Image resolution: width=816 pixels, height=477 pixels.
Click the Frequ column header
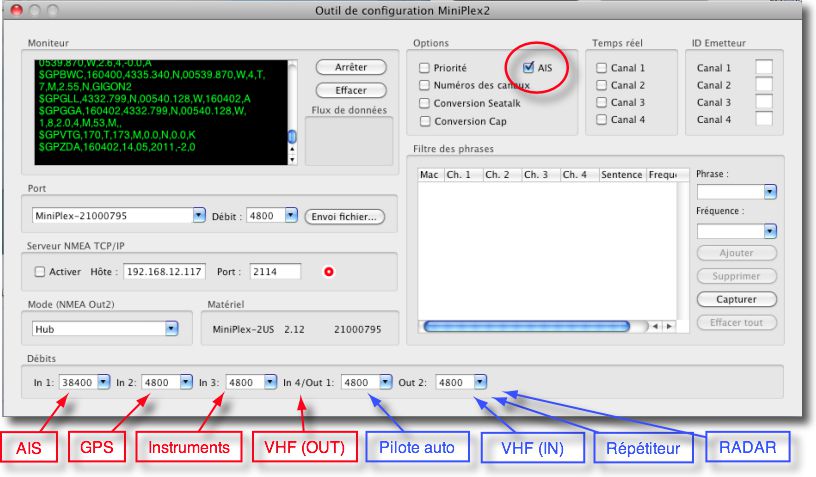point(663,175)
